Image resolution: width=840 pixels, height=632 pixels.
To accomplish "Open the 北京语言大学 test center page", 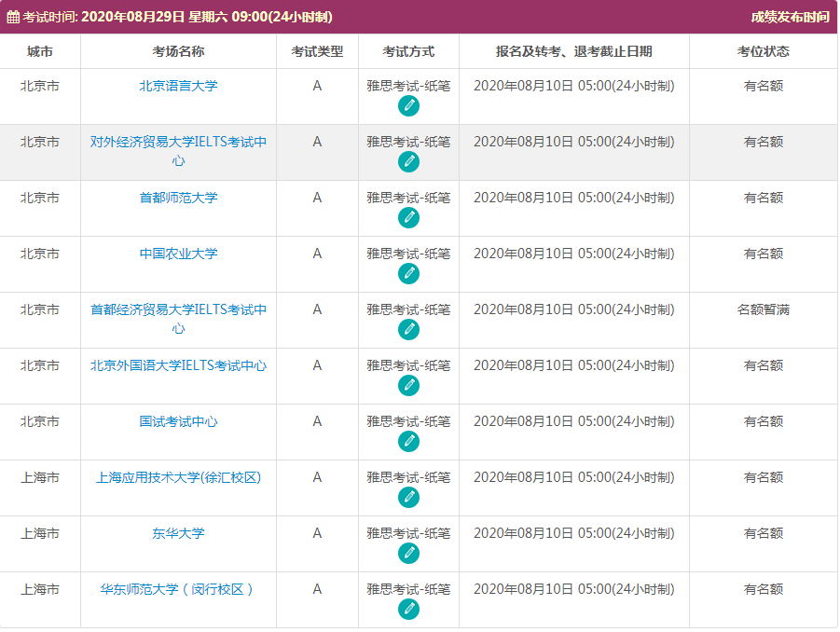I will (177, 86).
